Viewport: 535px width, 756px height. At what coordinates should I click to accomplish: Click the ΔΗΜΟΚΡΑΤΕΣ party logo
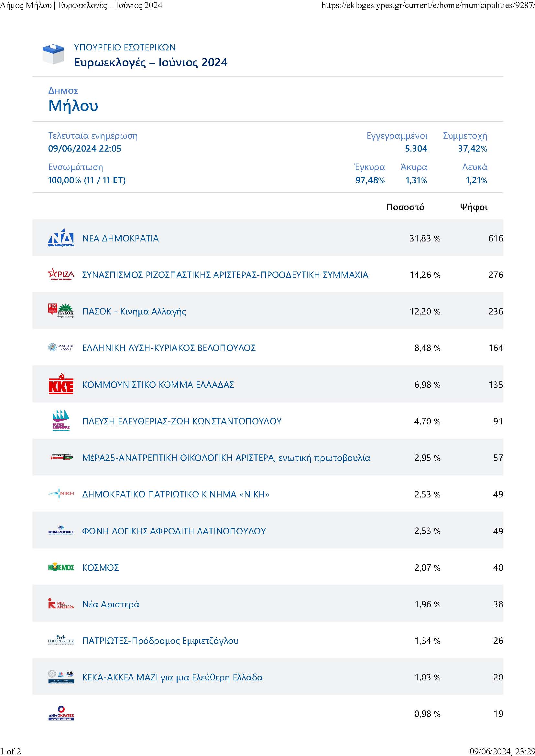[61, 714]
